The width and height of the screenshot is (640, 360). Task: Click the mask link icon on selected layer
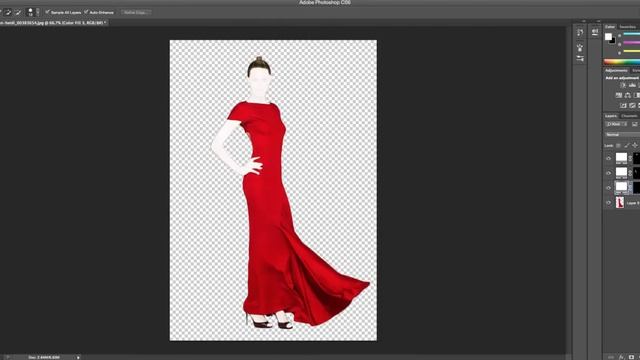tap(630, 188)
